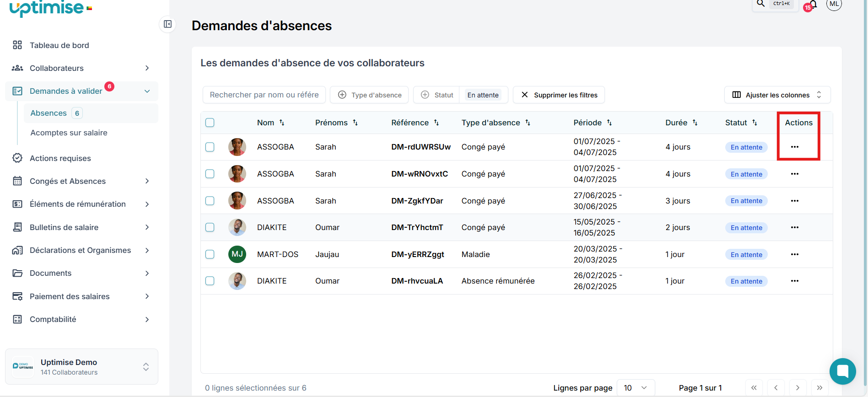The height and width of the screenshot is (397, 868).
Task: Open Ajuster les colonnes dropdown
Action: 777,95
